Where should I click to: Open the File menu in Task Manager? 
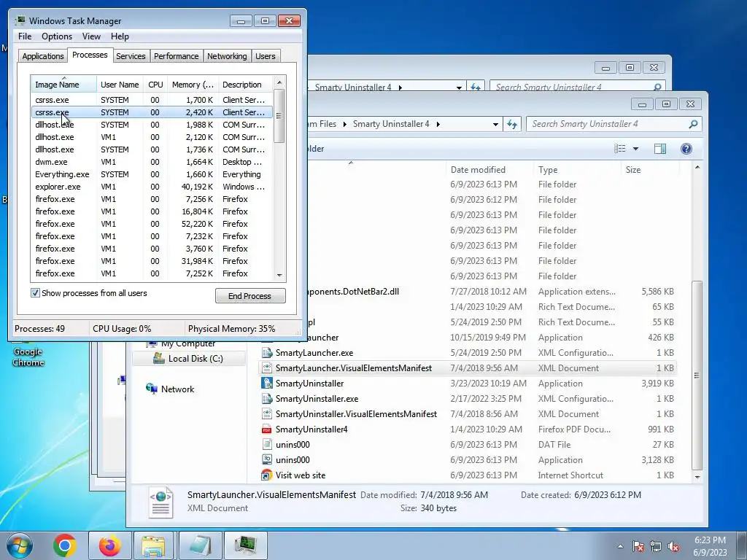click(25, 36)
